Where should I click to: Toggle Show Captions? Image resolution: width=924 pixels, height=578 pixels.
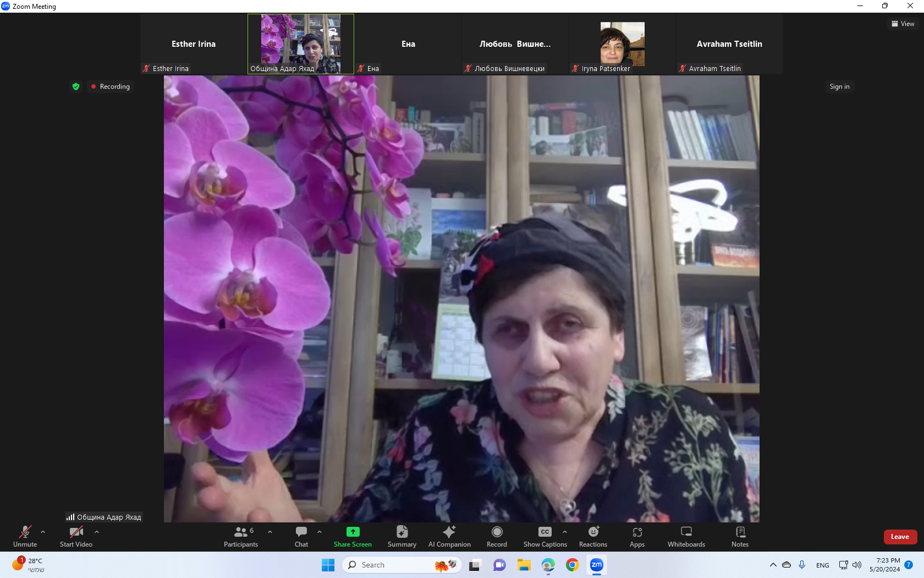544,536
